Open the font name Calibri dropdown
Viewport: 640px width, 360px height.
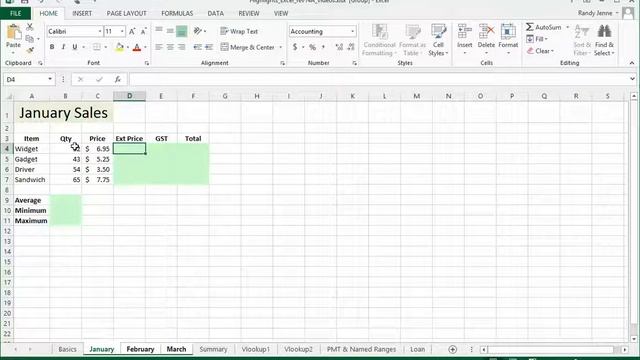100,31
